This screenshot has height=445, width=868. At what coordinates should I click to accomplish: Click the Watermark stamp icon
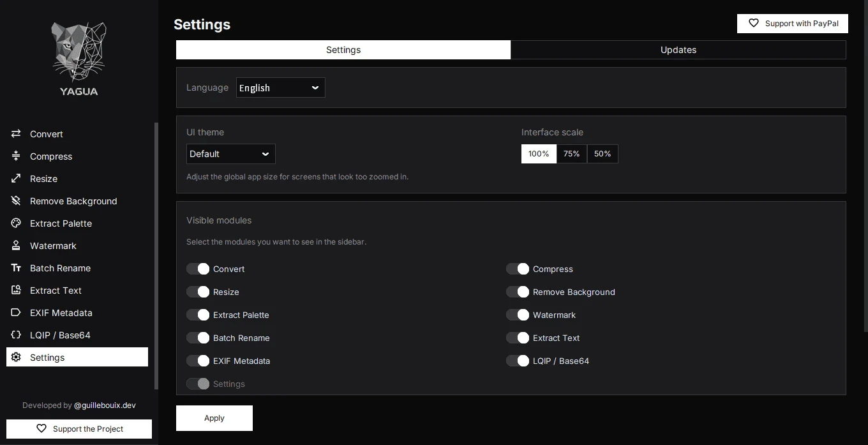coord(16,246)
